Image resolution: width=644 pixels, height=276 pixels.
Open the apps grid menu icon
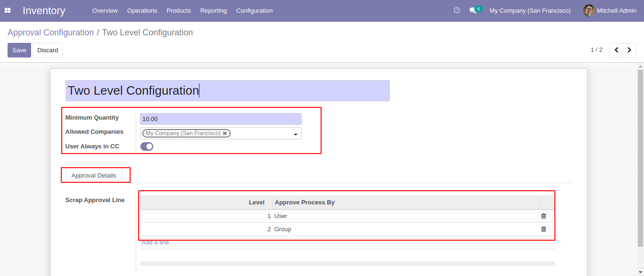8,10
